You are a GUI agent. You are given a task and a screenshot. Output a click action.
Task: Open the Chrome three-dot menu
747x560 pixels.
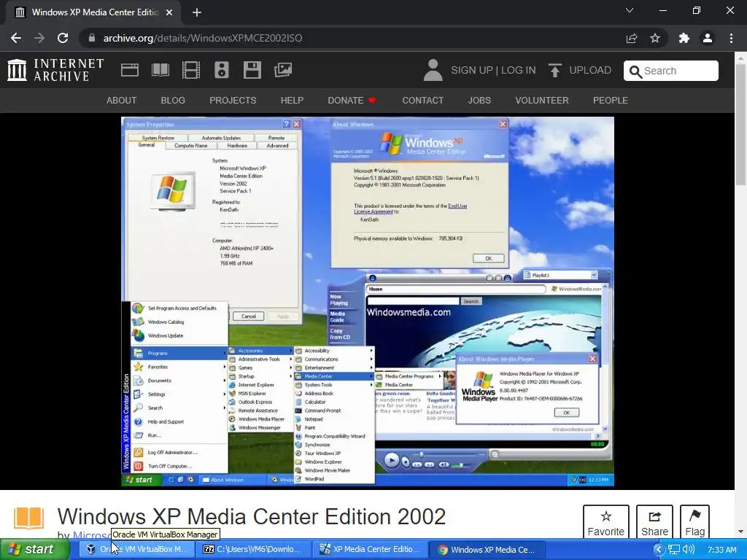pyautogui.click(x=731, y=38)
